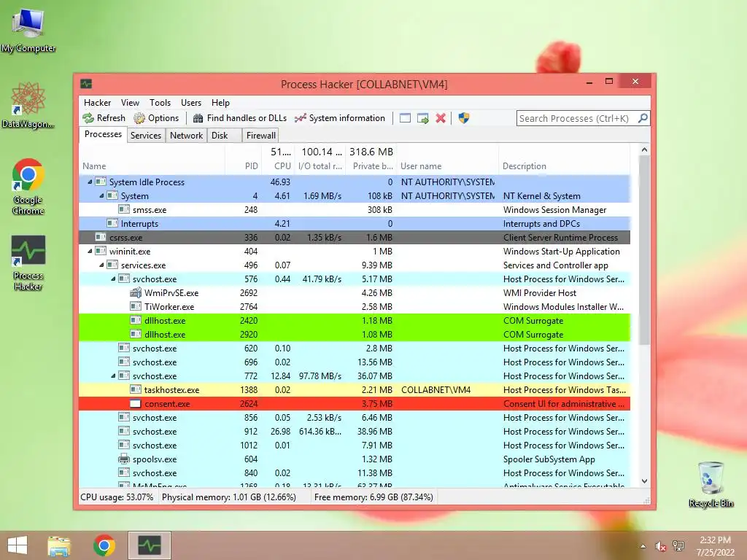Screen dimensions: 747x560
Task: Click the Interrupts process icon
Action: click(x=112, y=223)
